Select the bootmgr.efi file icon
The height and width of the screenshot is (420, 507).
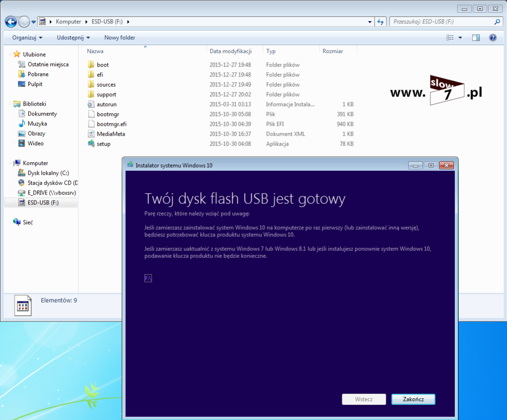[x=91, y=124]
